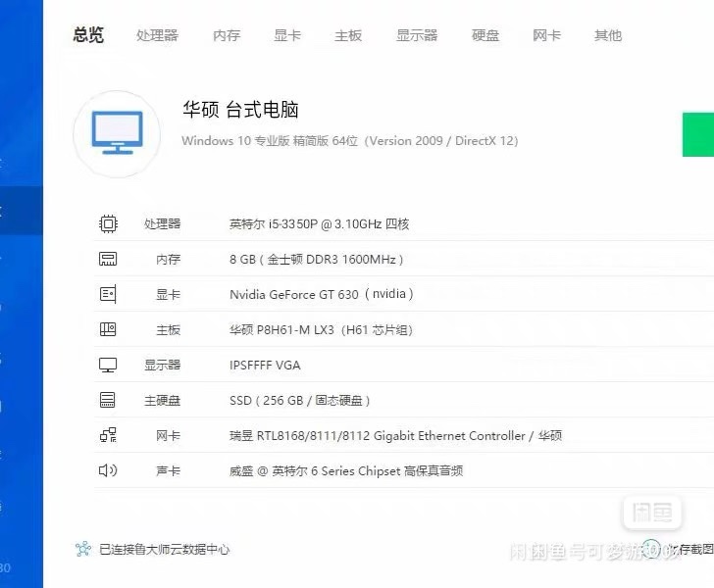714x588 pixels.
Task: Select 华硕 P8H61-M LX3 motherboard text
Action: 321,329
